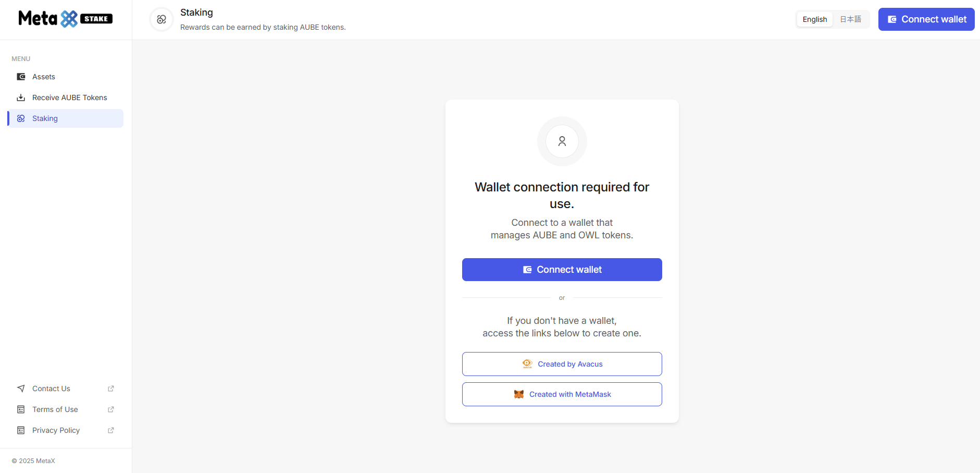Open the Created with MetaMask link
Viewport: 980px width, 473px height.
point(562,394)
